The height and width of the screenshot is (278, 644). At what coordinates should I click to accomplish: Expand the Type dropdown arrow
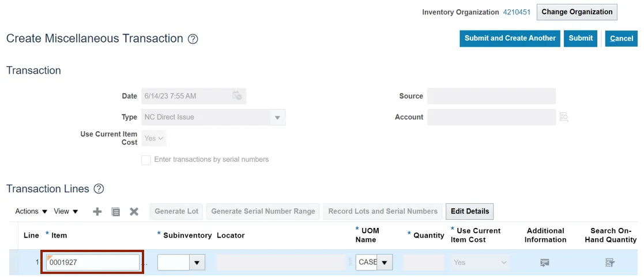pyautogui.click(x=277, y=117)
